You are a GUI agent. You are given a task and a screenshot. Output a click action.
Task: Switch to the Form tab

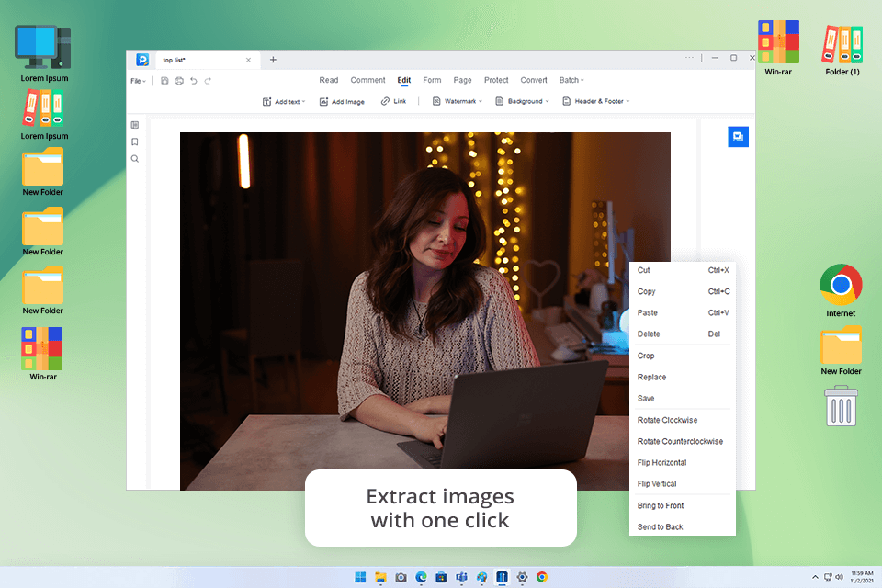(432, 80)
